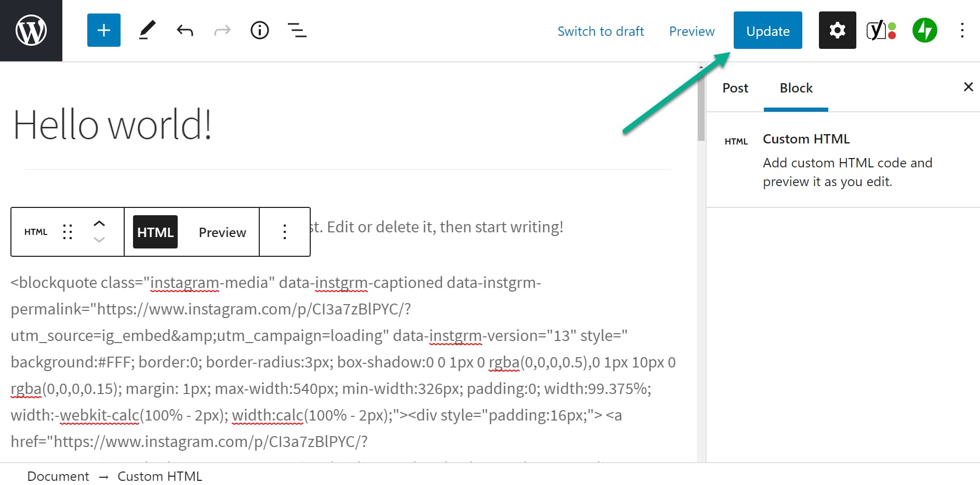This screenshot has width=980, height=485.
Task: Open the Yoast SEO panel icon
Action: click(x=881, y=30)
